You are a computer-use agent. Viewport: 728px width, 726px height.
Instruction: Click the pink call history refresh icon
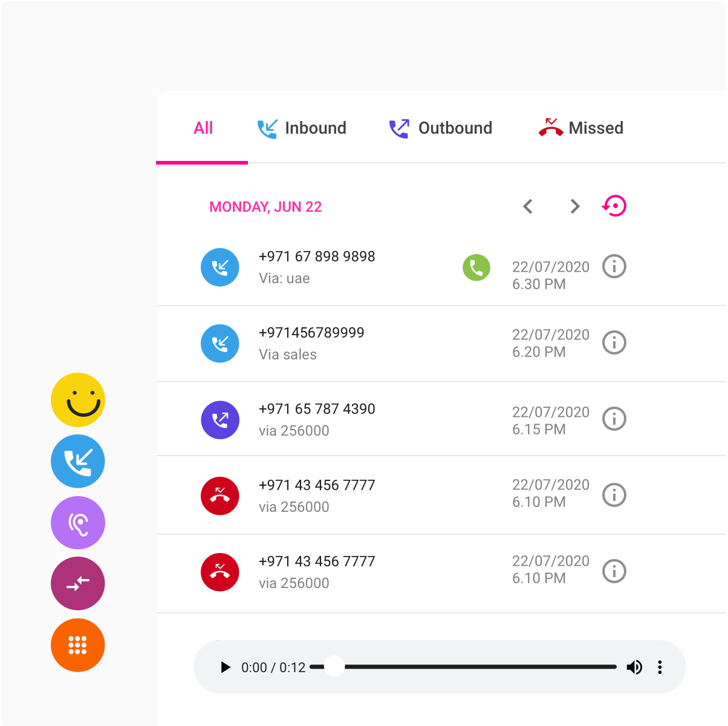point(614,206)
